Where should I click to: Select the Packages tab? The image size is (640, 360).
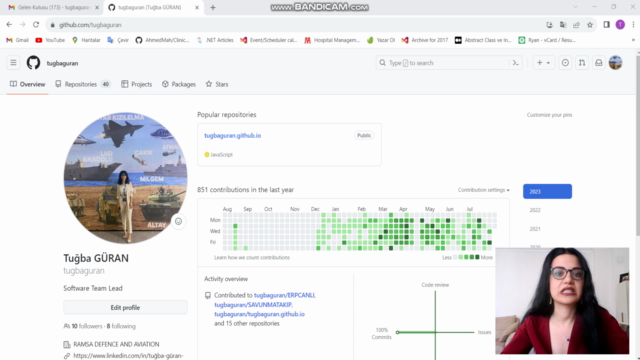(179, 84)
